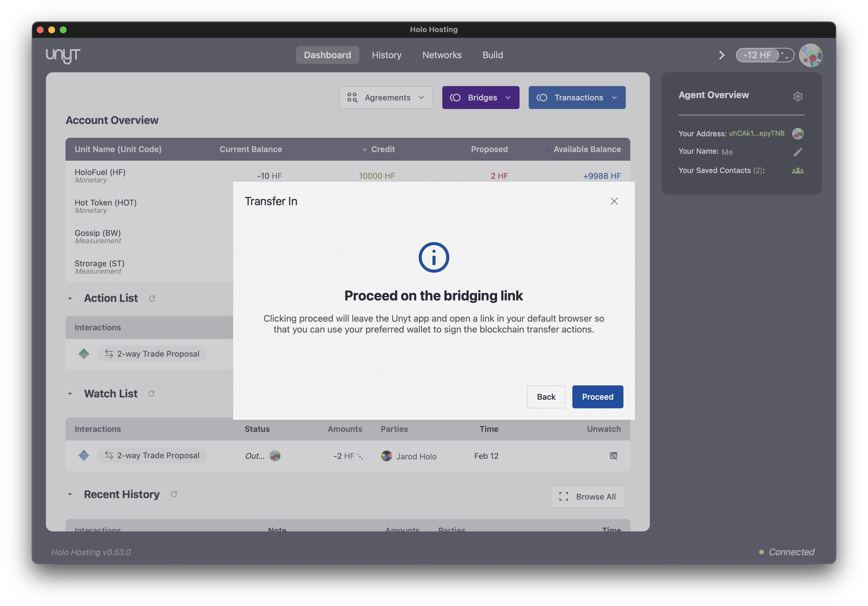This screenshot has height=606, width=868.
Task: Close the Transfer In dialog
Action: click(614, 201)
